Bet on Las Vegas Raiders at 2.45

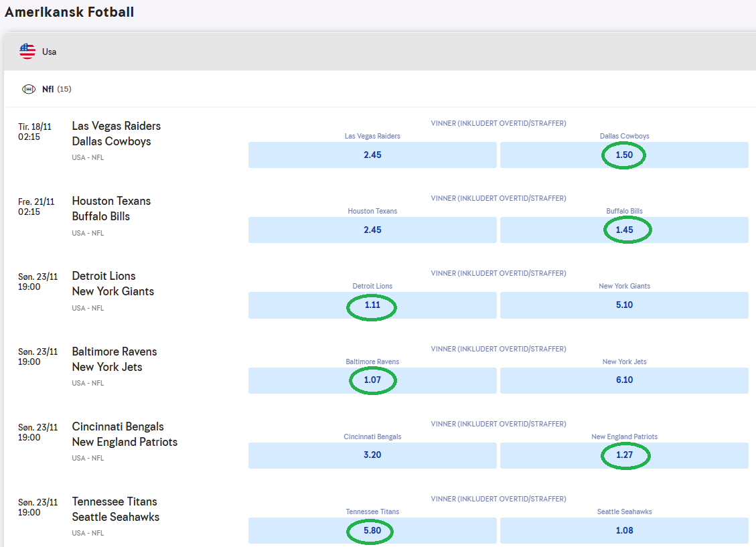[372, 155]
